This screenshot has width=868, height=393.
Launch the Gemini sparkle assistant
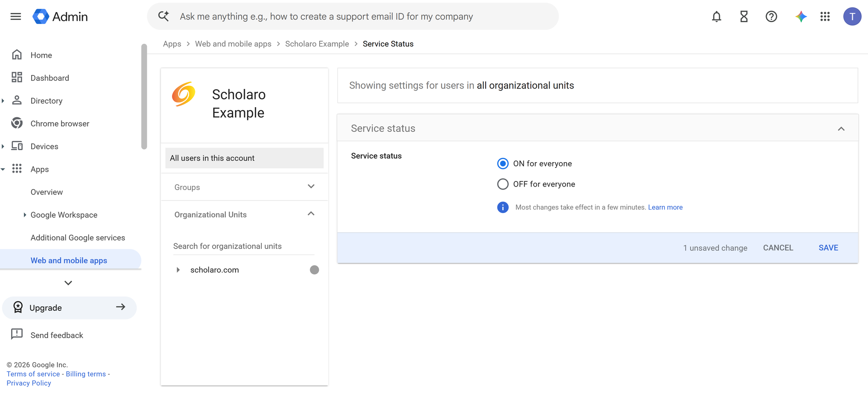pos(801,16)
